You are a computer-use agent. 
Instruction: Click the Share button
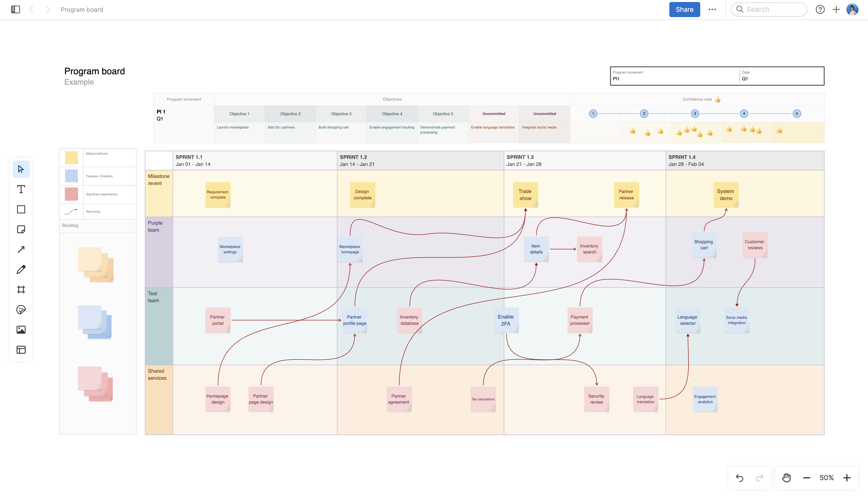pos(684,9)
